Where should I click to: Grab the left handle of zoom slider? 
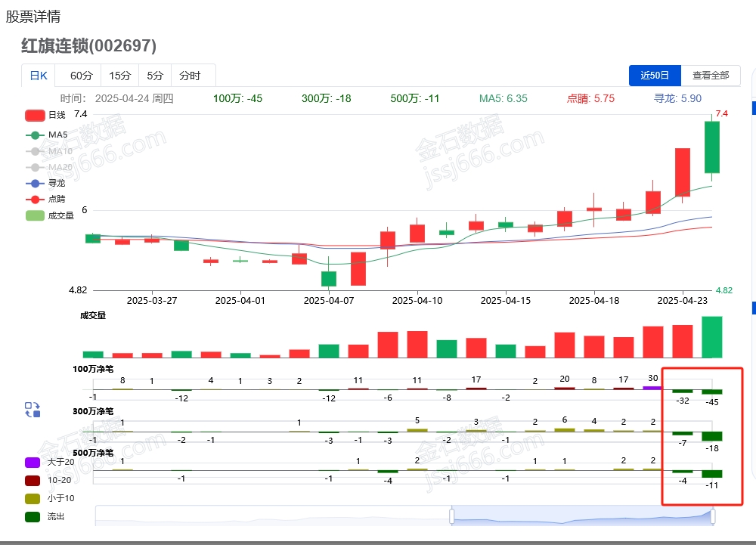pyautogui.click(x=452, y=516)
